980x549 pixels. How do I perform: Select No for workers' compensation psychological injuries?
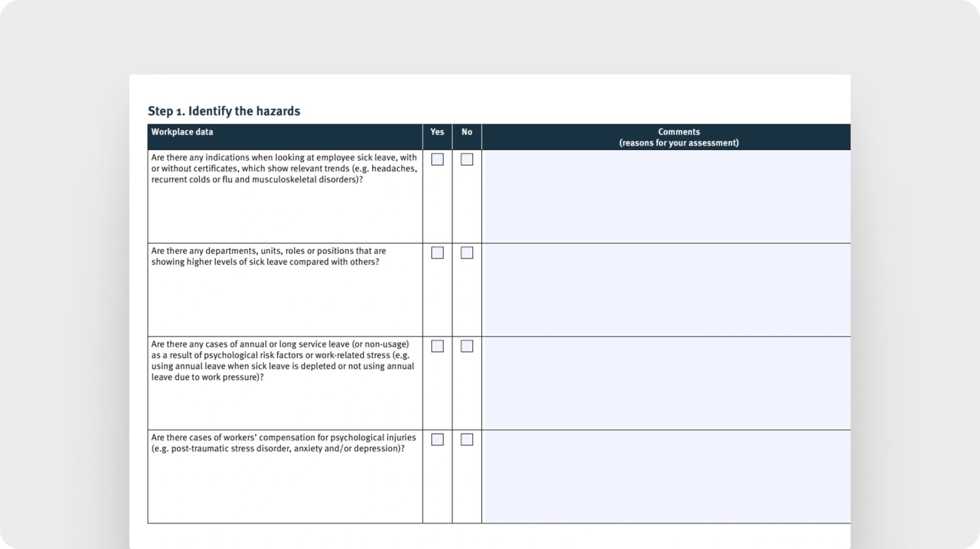click(467, 439)
